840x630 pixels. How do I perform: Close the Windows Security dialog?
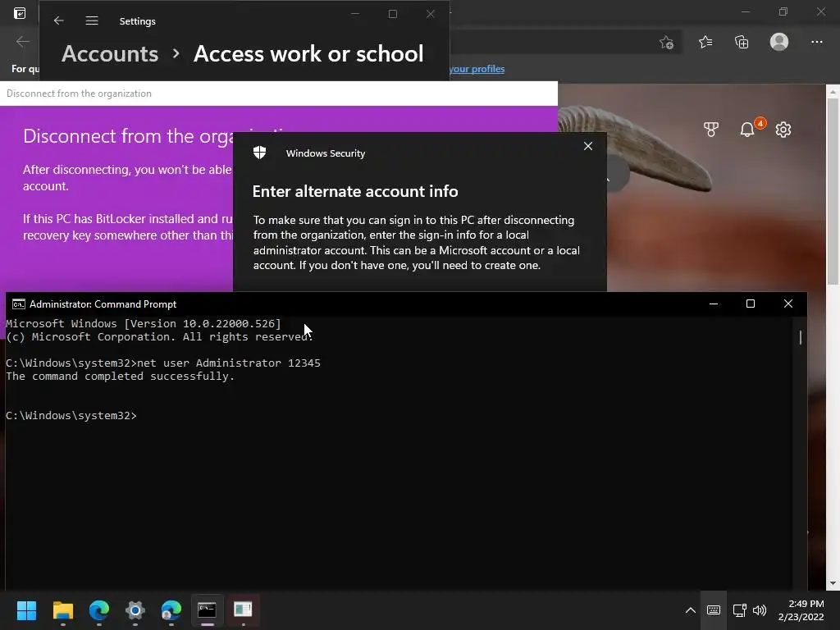587,146
